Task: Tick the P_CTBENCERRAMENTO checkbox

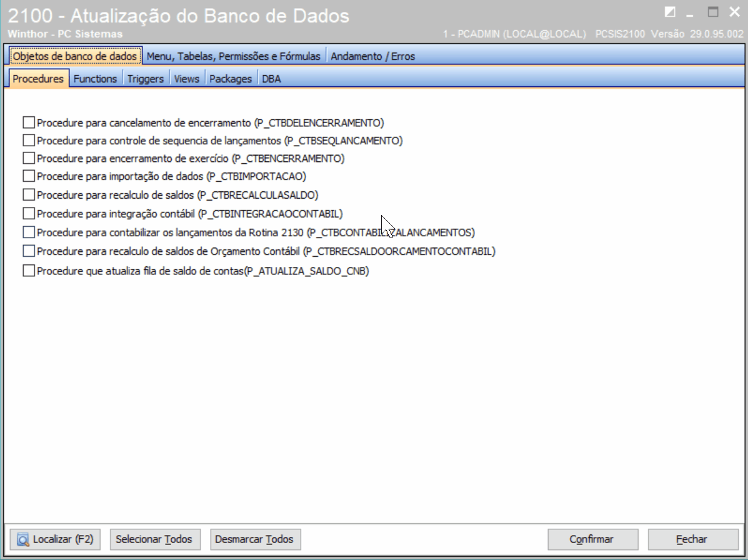Action: [x=29, y=158]
